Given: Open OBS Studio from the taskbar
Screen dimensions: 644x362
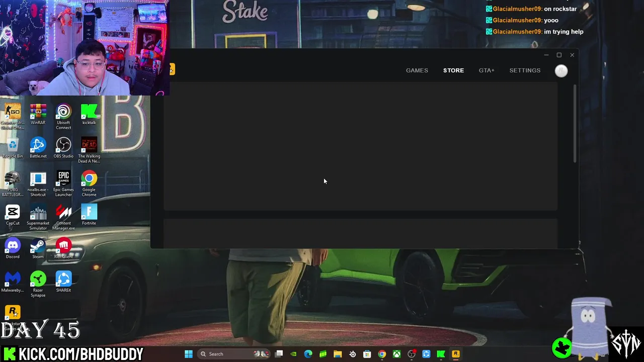Looking at the screenshot, I should tap(412, 354).
